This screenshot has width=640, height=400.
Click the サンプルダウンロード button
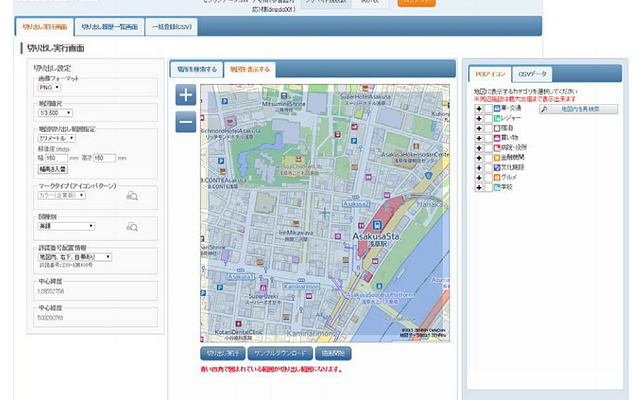point(280,353)
